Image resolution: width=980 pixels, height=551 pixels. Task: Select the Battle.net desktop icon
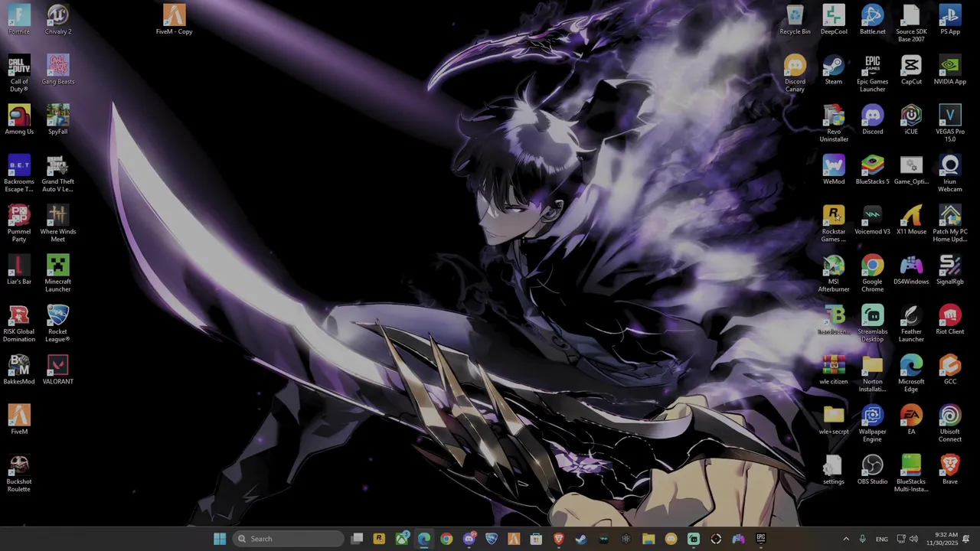tap(873, 19)
